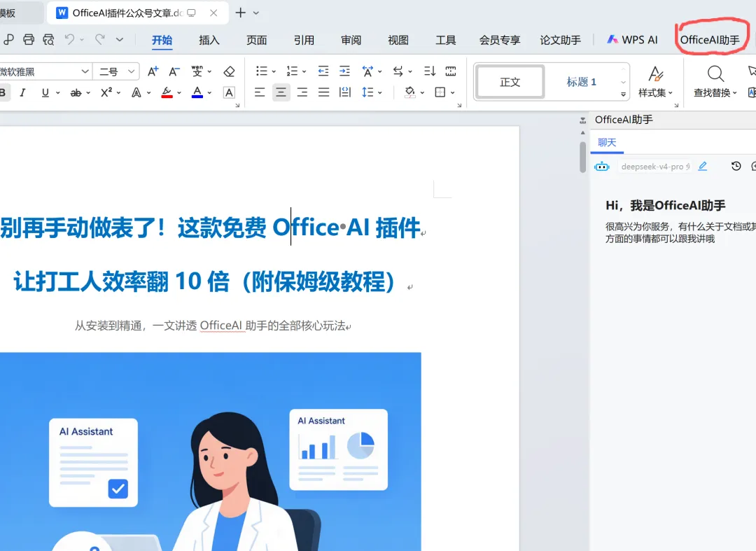Toggle the ruler/show marks icon at the row end

pos(451,71)
